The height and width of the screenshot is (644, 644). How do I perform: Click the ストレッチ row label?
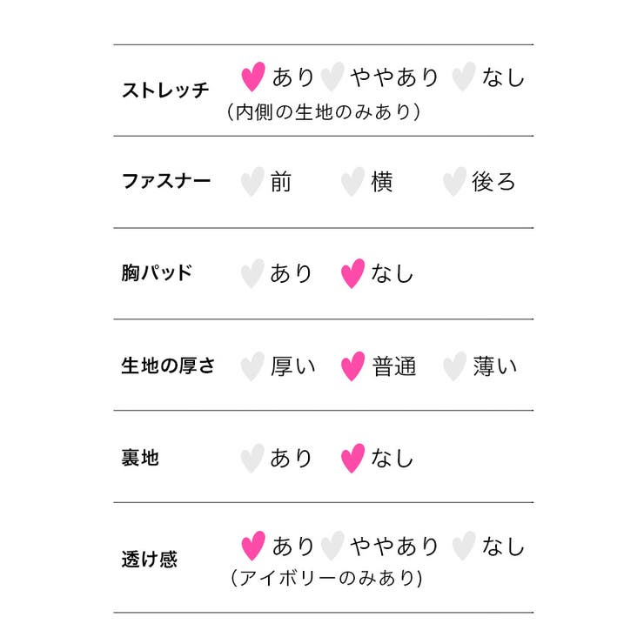click(x=165, y=90)
